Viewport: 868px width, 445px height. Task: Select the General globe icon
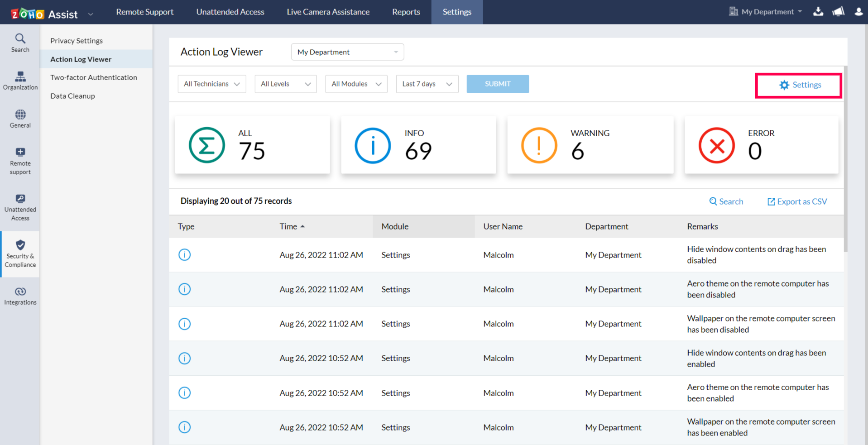tap(20, 119)
